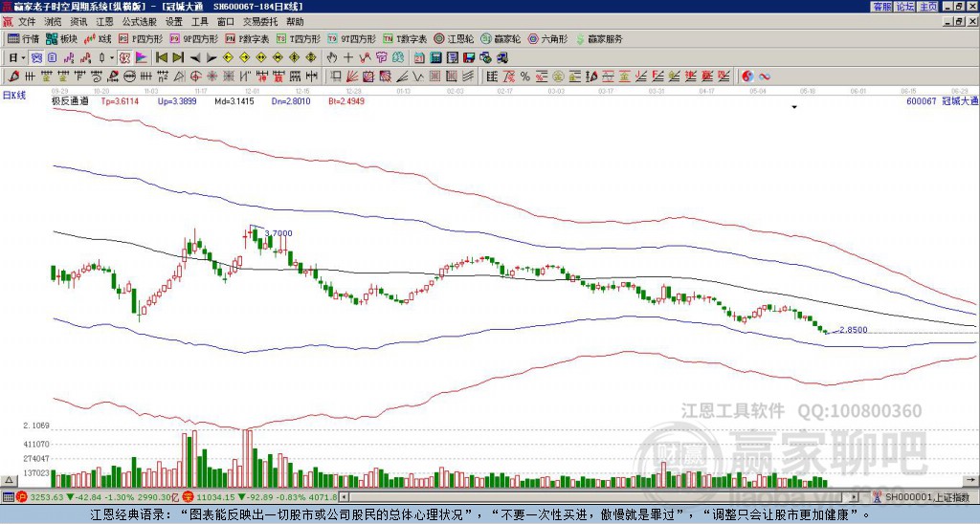Select the circle with horizontal lines tool
The width and height of the screenshot is (980, 524).
coord(129,76)
